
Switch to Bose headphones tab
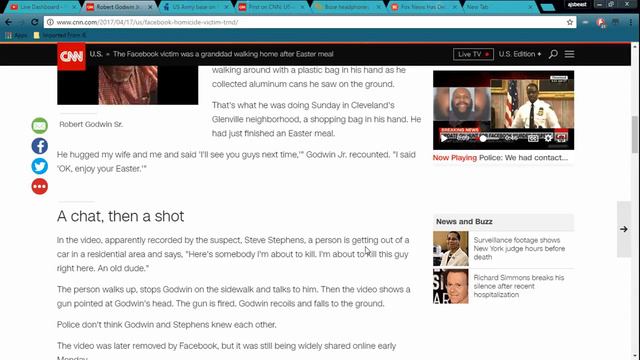click(x=346, y=7)
